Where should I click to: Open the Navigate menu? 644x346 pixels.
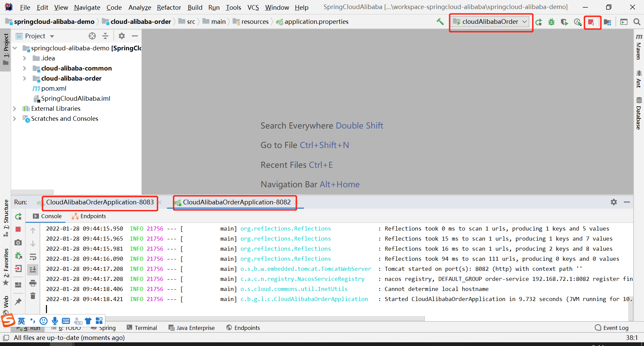87,7
